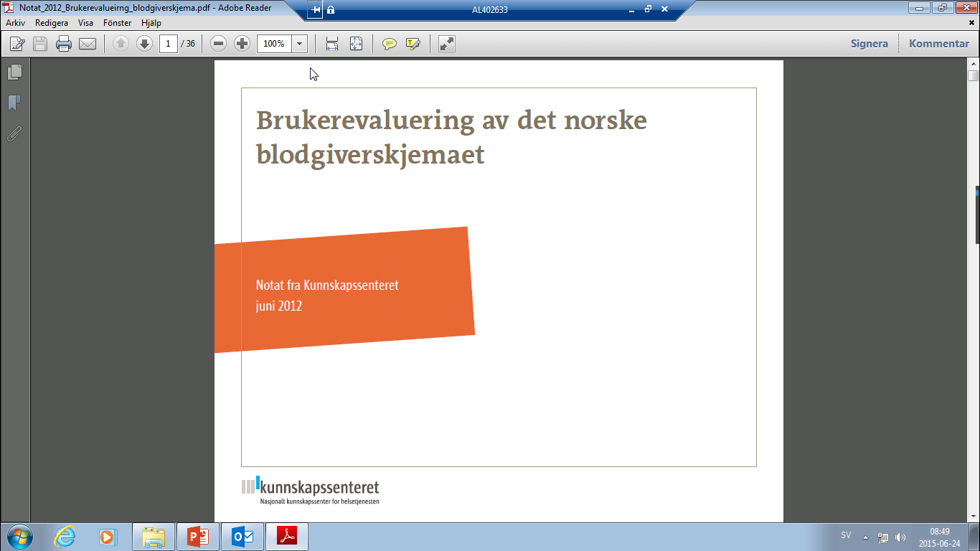Click the page number input field

pyautogui.click(x=169, y=44)
